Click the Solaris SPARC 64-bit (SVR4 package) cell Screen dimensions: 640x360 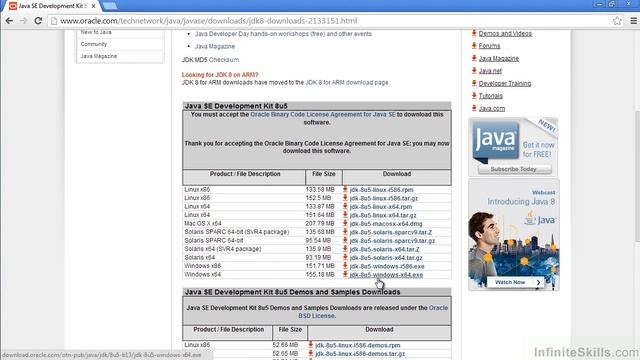[237, 232]
